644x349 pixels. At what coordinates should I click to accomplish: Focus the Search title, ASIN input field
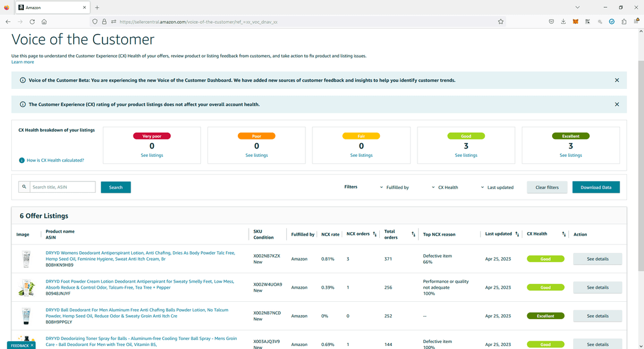pos(63,187)
